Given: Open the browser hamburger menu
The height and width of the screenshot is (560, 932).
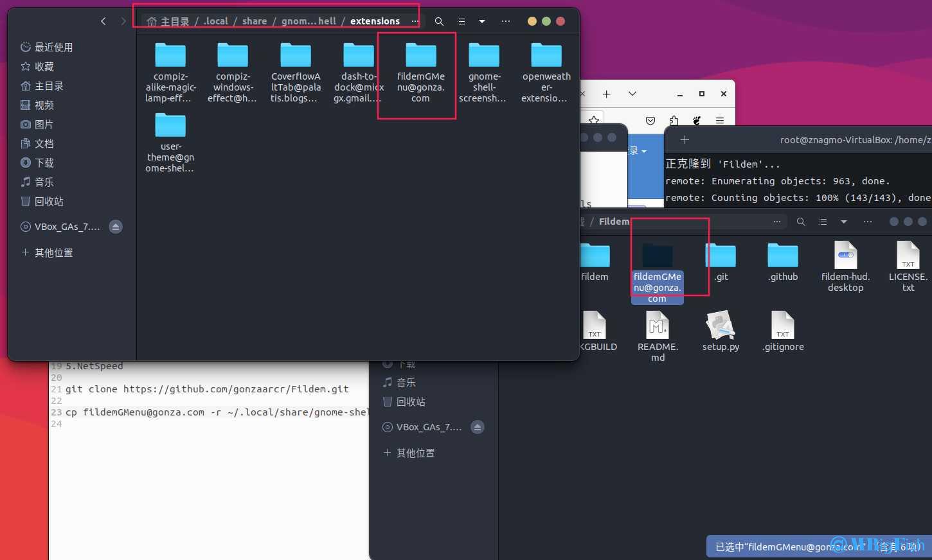Looking at the screenshot, I should 720,120.
